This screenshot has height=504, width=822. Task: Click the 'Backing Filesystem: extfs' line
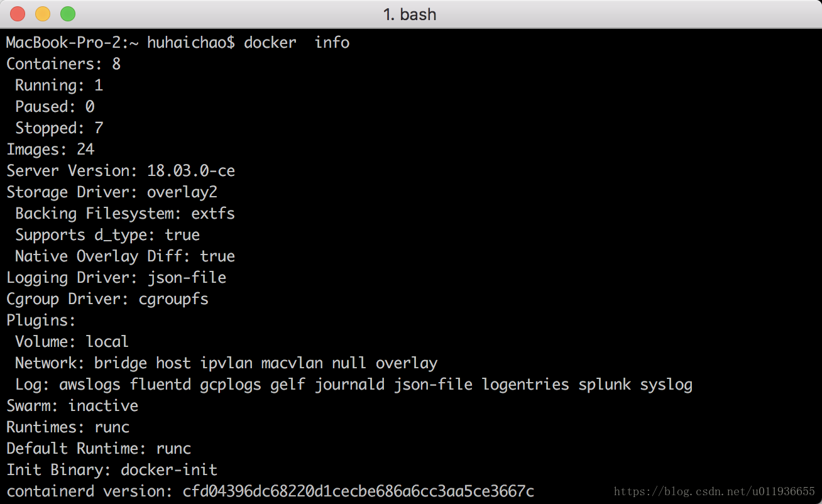click(x=125, y=214)
